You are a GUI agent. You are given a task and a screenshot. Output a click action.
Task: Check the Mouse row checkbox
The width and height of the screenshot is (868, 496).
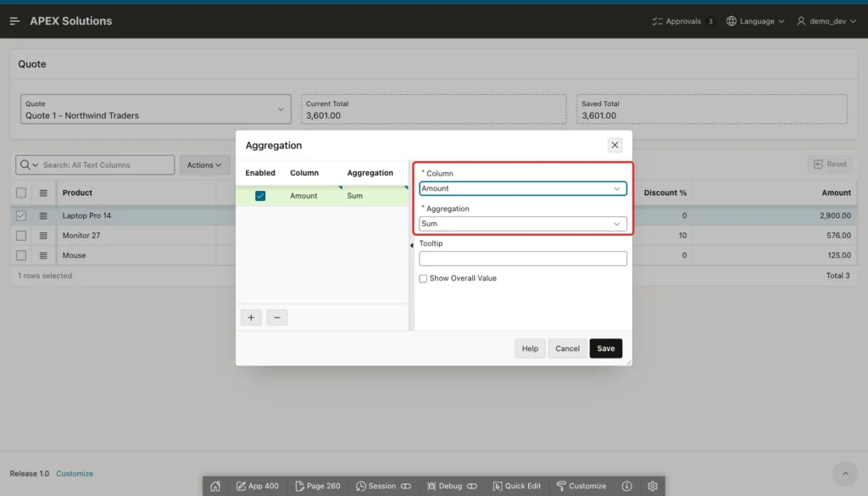[21, 255]
